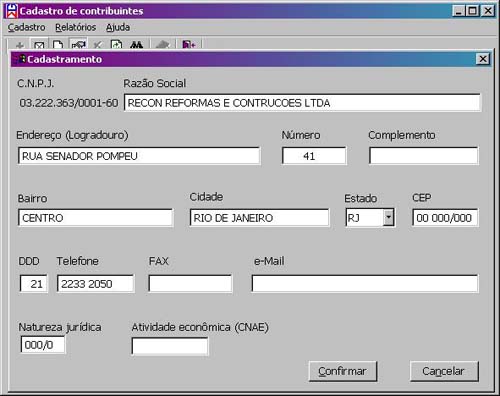Click the CEP field
Viewport: 500px width, 396px height.
445,218
